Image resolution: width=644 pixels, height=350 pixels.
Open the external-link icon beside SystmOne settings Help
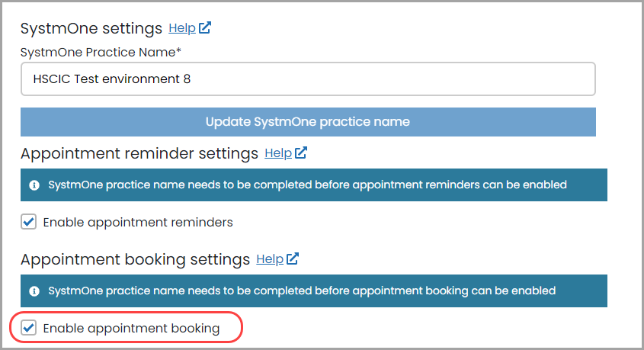click(x=205, y=27)
